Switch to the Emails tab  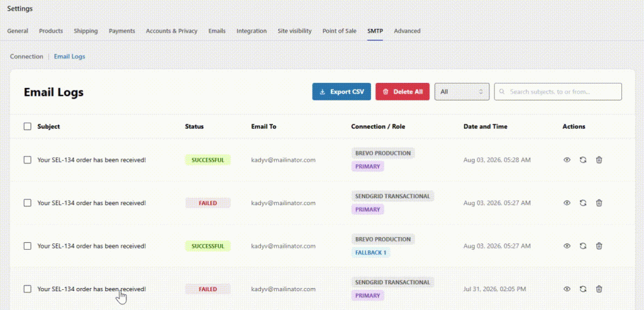click(217, 31)
